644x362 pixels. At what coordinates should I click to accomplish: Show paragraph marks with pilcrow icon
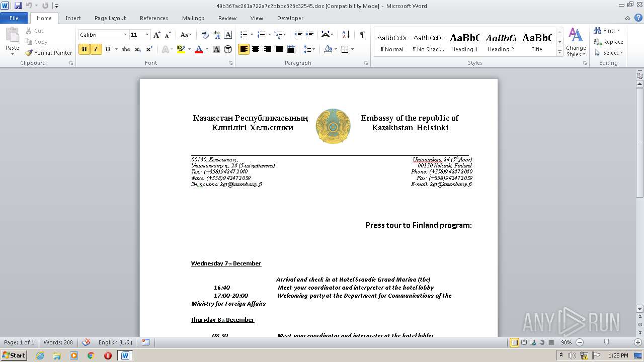(362, 35)
